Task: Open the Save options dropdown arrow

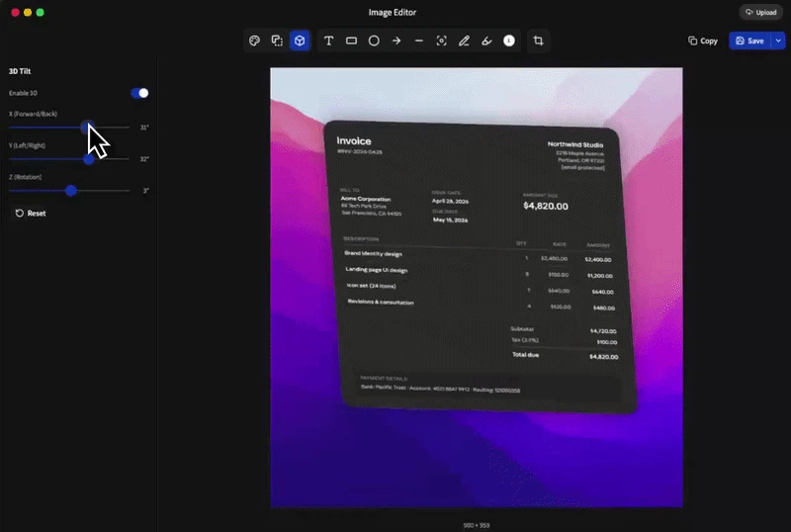Action: pos(778,41)
